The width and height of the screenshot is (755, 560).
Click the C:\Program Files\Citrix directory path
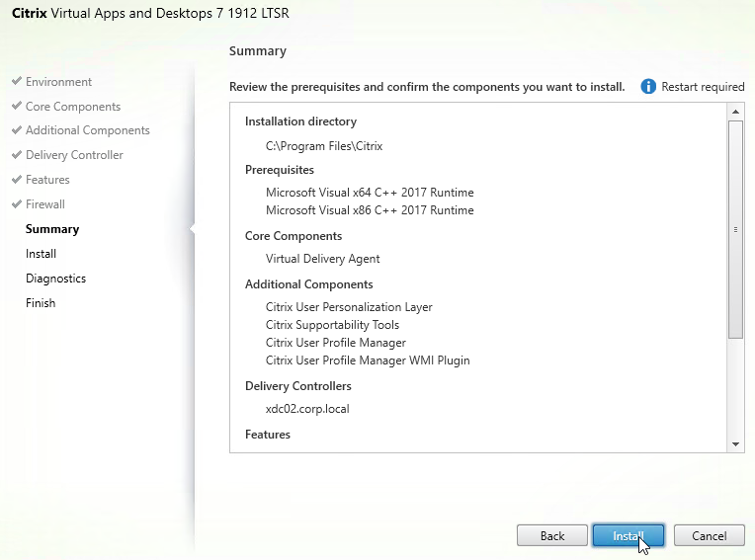pos(323,145)
